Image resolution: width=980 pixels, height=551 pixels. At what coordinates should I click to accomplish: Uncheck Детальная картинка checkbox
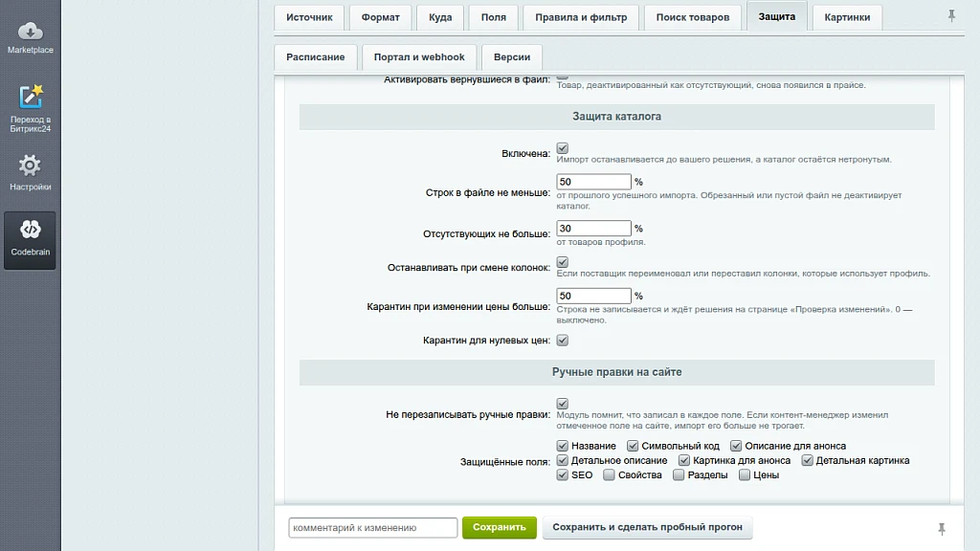pos(808,460)
